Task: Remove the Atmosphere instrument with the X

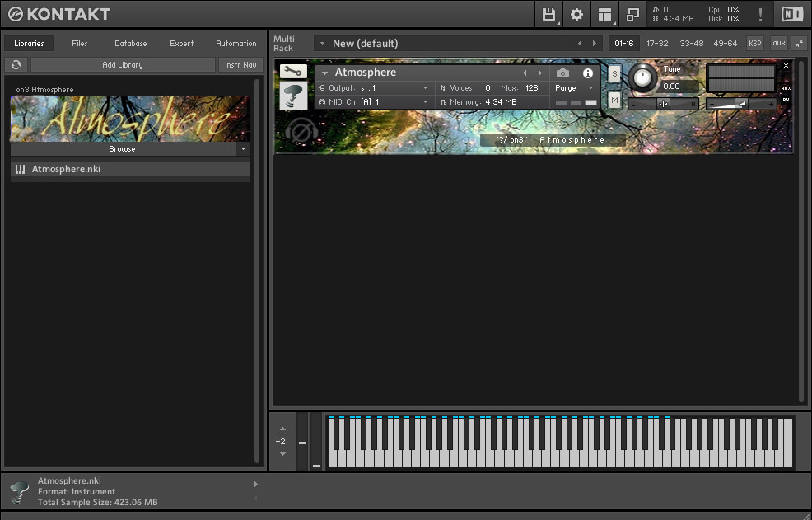Action: [786, 66]
